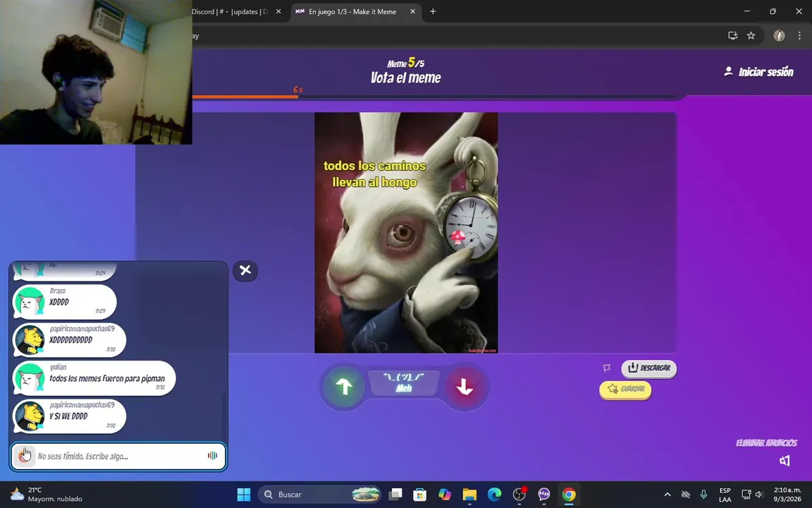Click the DESCARGAR download button
Viewport: 812px width, 508px height.
pyautogui.click(x=649, y=368)
